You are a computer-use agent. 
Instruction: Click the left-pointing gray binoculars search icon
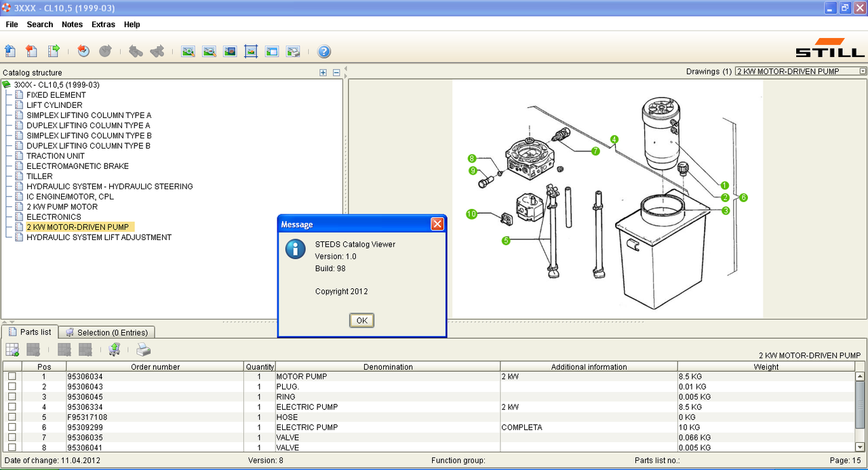[x=136, y=51]
